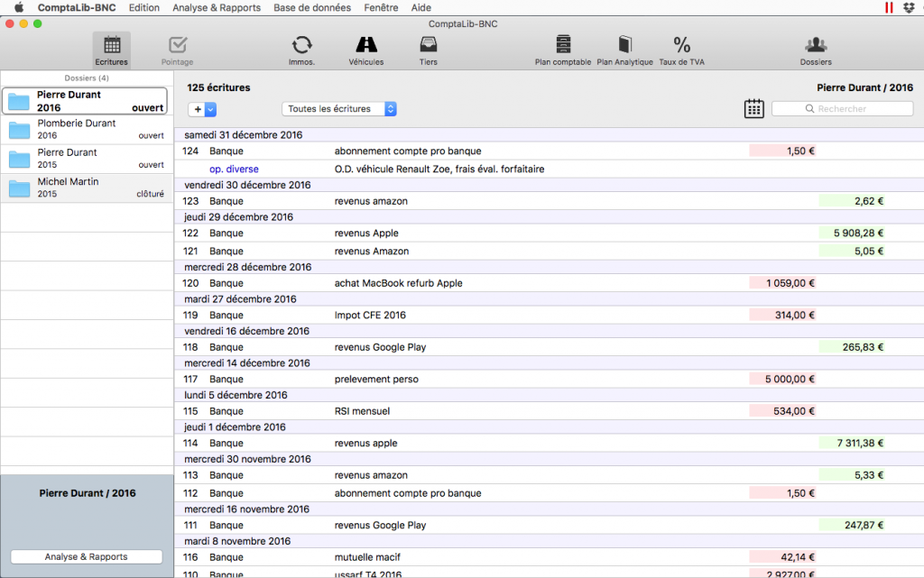
Task: Expand the add-entry dropdown arrow
Action: [210, 109]
